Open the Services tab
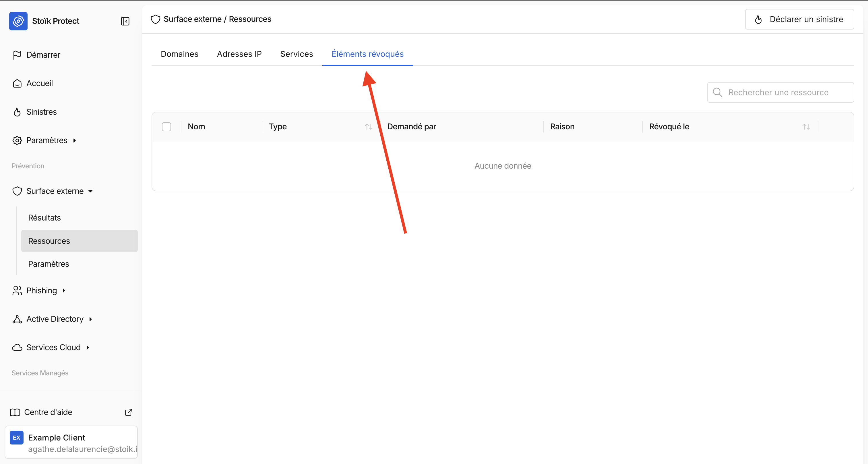Screen dimensions: 868x464 click(x=297, y=54)
